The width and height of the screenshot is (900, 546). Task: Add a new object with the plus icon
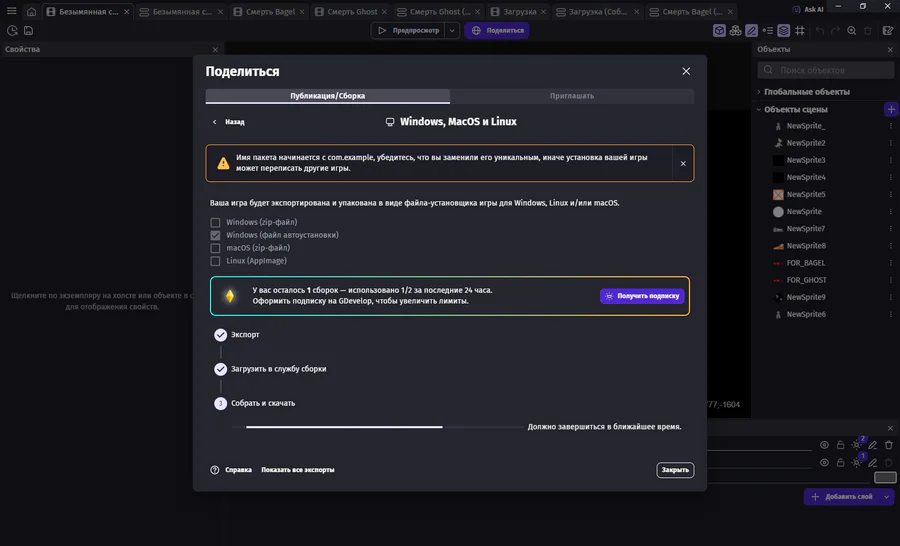(891, 109)
